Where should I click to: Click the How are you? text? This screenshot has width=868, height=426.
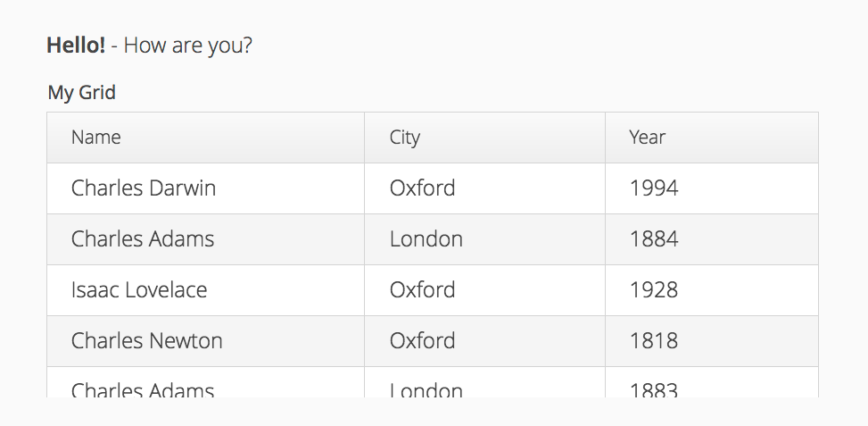[x=187, y=46]
